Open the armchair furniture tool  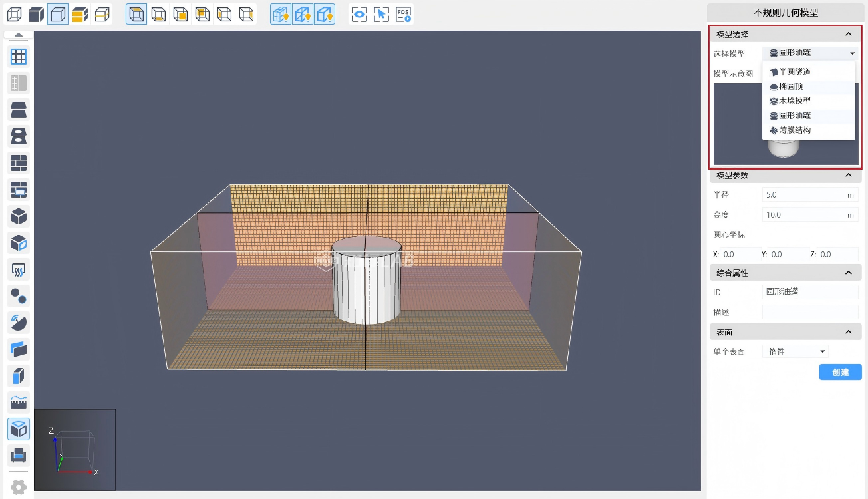(x=19, y=456)
